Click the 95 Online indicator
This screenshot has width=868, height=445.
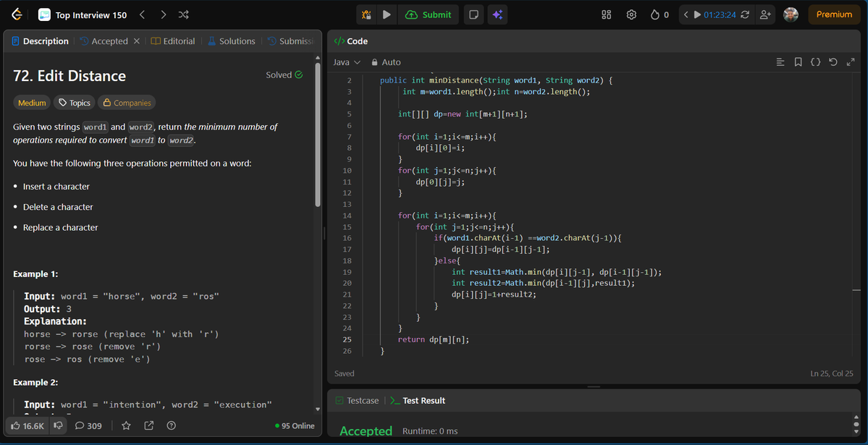pyautogui.click(x=295, y=425)
